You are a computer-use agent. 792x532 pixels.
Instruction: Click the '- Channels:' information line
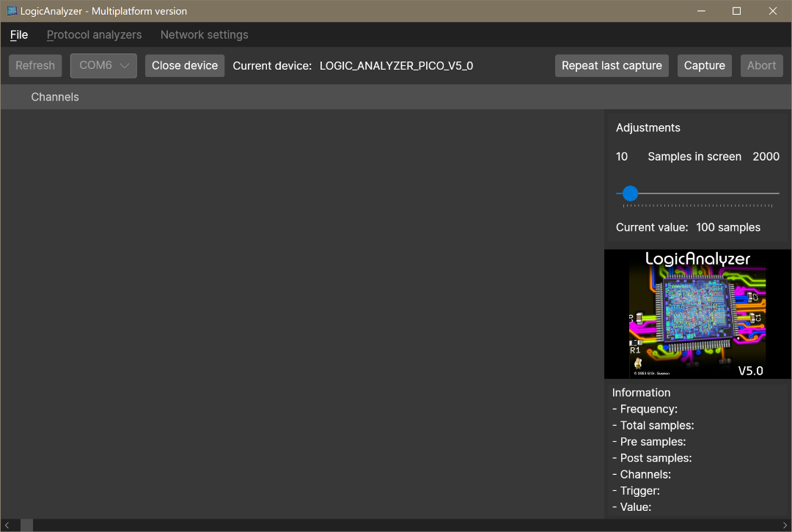[x=642, y=474]
